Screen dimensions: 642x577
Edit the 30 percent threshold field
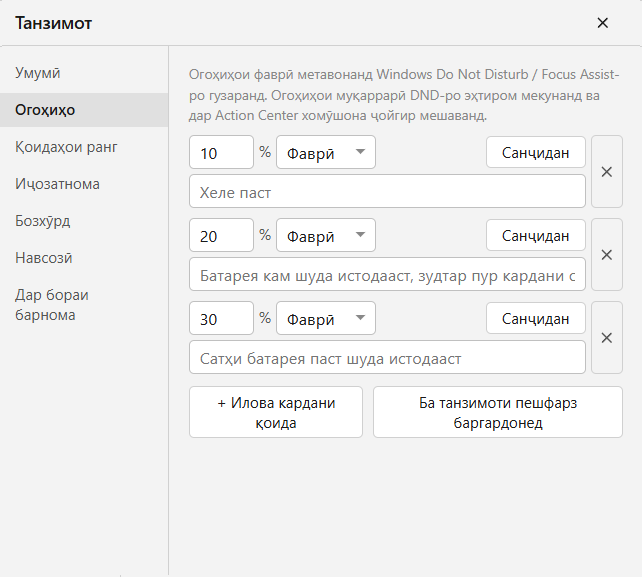click(222, 318)
